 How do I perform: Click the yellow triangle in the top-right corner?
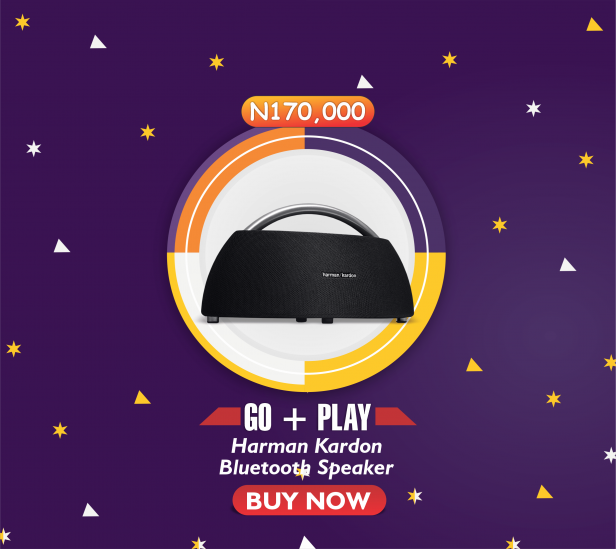tap(594, 24)
